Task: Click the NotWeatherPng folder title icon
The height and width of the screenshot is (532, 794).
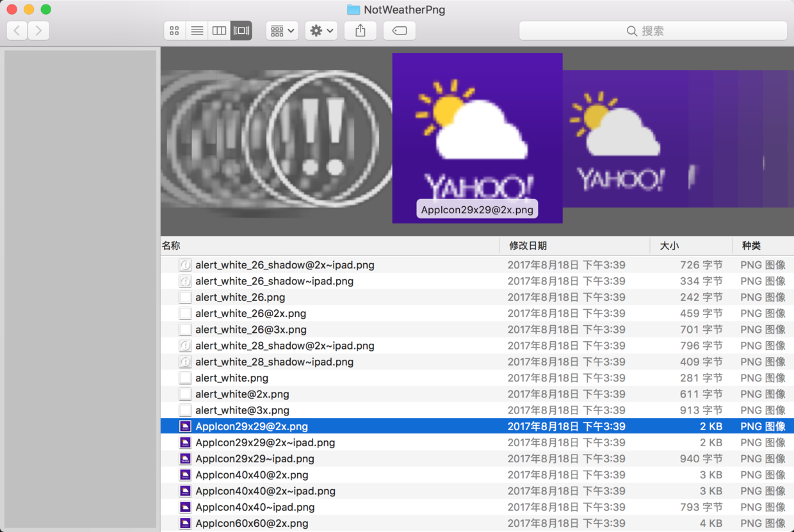Action: pyautogui.click(x=353, y=10)
